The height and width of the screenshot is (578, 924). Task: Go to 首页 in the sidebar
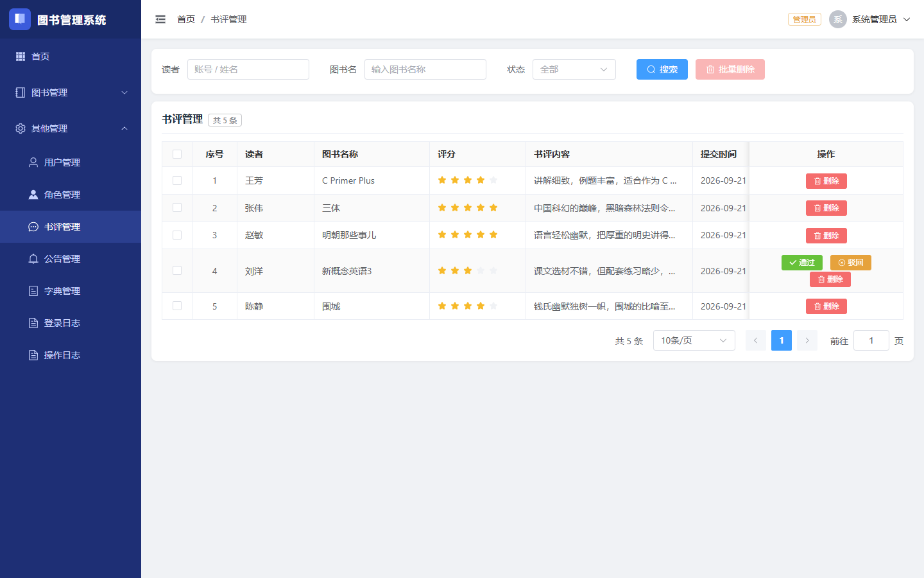(x=71, y=57)
